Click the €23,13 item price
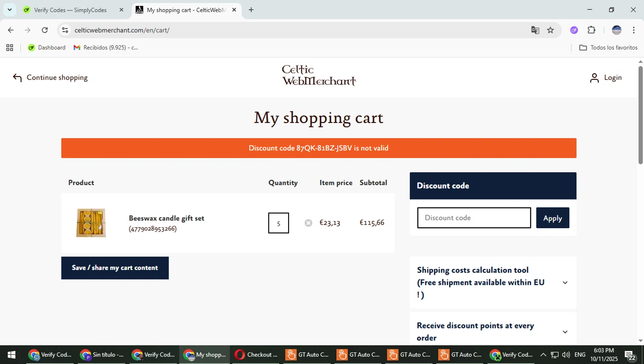The width and height of the screenshot is (644, 364). point(330,223)
